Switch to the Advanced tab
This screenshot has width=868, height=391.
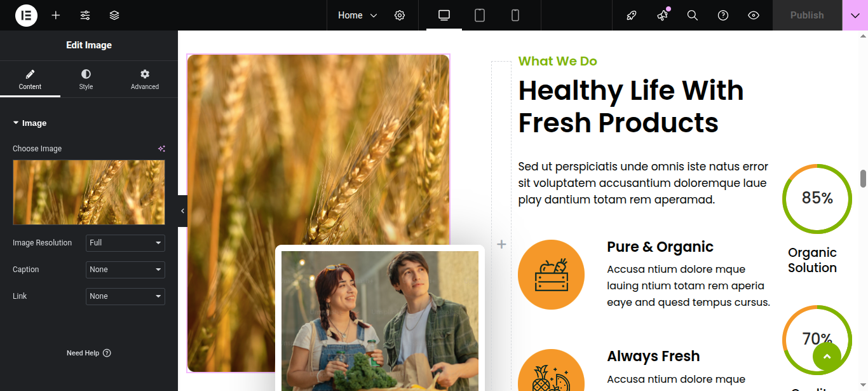[145, 79]
